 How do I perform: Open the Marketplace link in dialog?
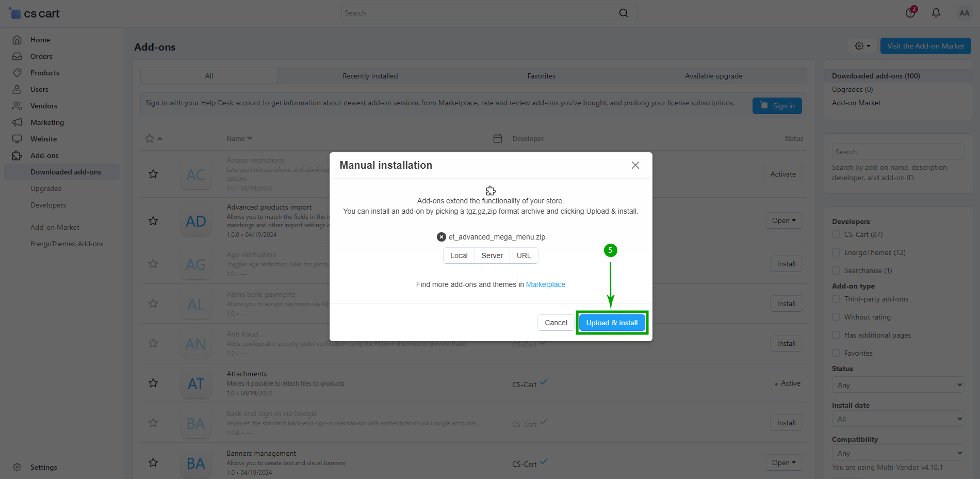pyautogui.click(x=545, y=284)
